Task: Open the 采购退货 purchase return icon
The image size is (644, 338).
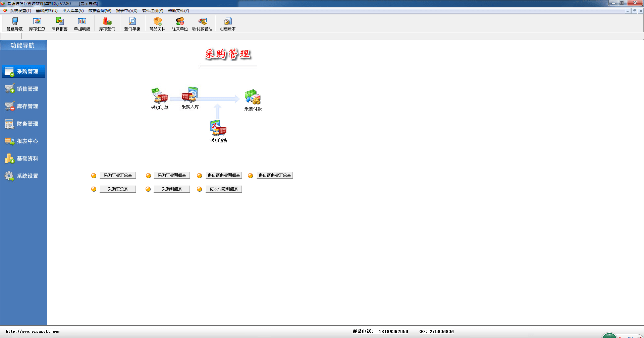Action: [218, 129]
